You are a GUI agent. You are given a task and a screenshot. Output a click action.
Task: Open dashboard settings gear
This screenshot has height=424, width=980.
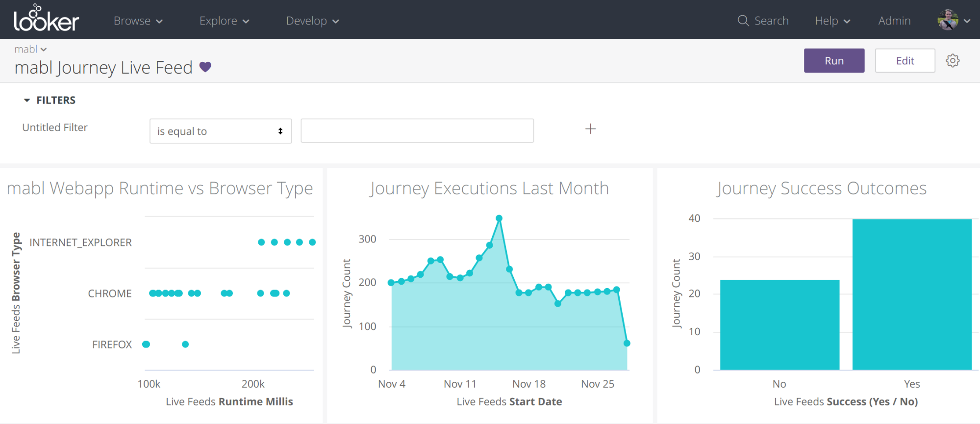953,60
